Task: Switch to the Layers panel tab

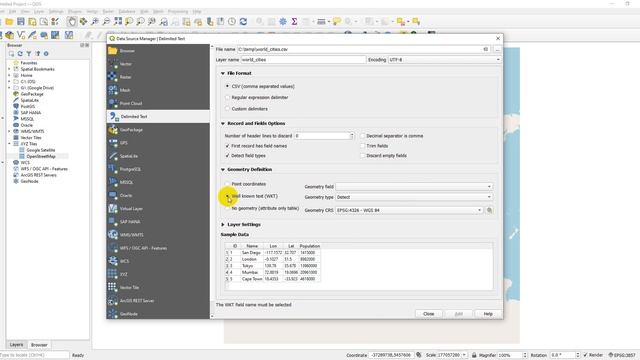Action: tap(16, 345)
